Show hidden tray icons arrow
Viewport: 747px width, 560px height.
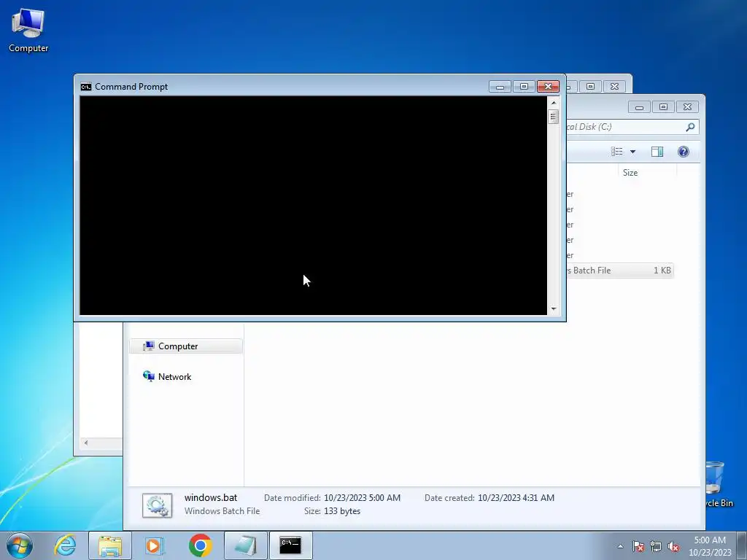coord(620,546)
